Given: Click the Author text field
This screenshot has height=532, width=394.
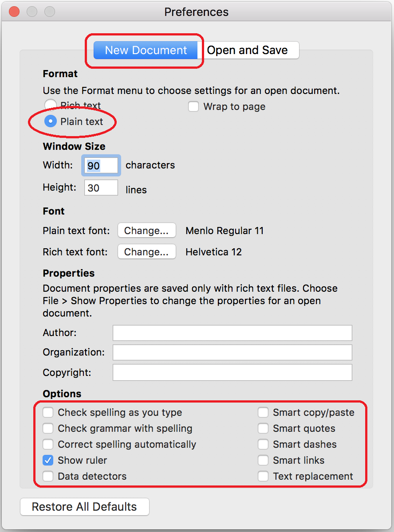Looking at the screenshot, I should tap(232, 332).
